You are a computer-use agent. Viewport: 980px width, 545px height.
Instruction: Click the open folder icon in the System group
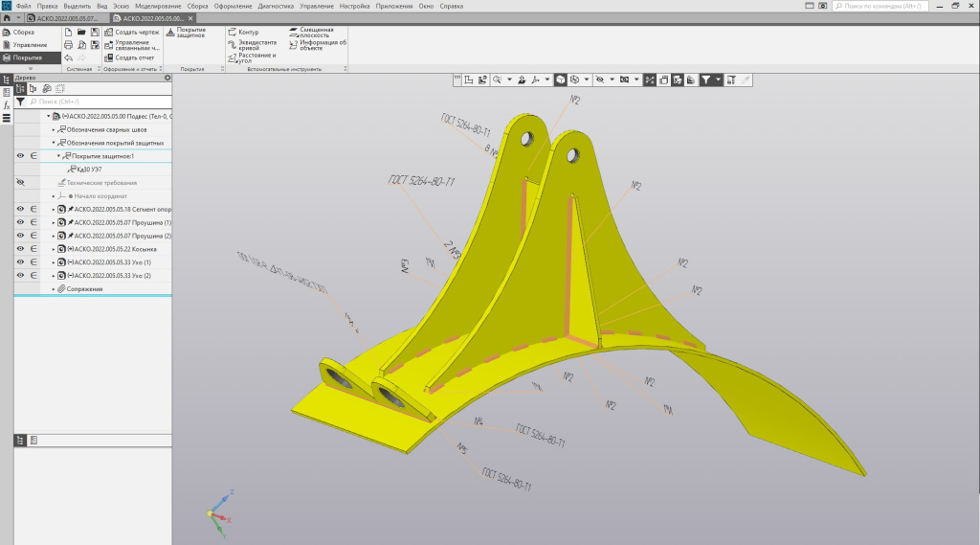pos(81,32)
